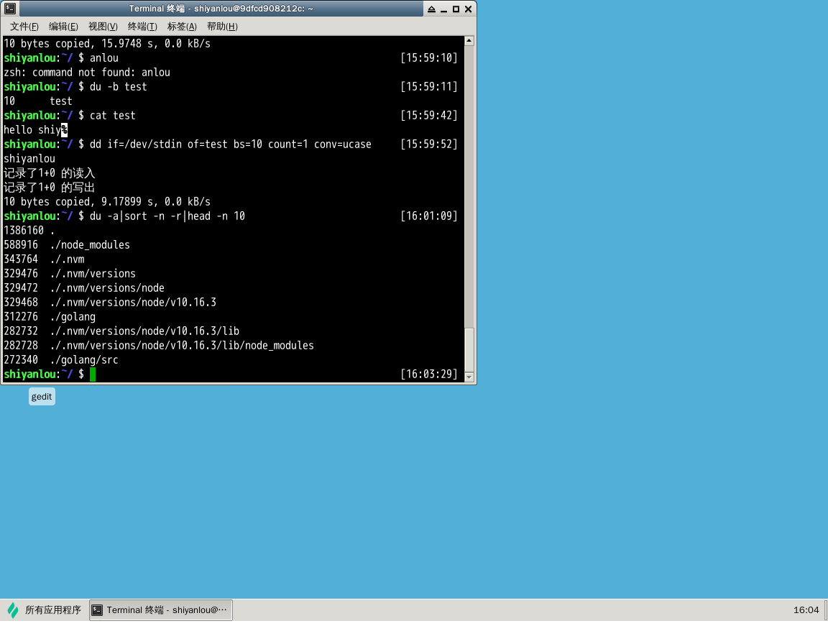Click the green leaf logo in taskbar
This screenshot has height=644, width=828.
pyautogui.click(x=13, y=610)
